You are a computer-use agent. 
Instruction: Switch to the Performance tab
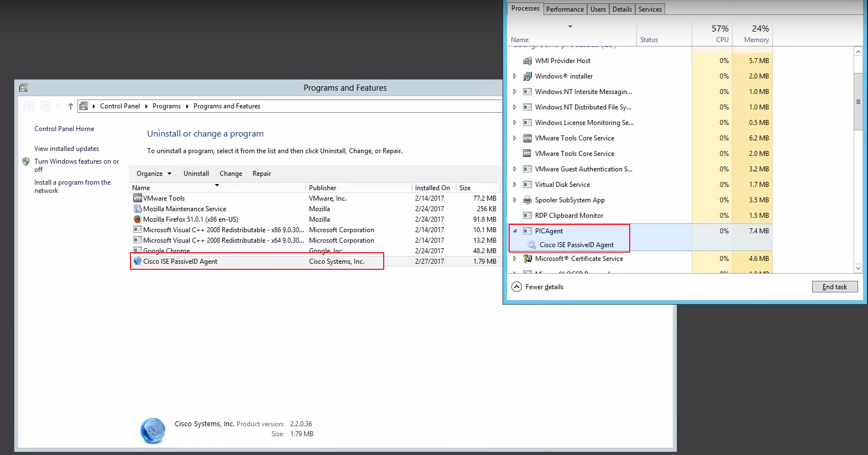(565, 9)
